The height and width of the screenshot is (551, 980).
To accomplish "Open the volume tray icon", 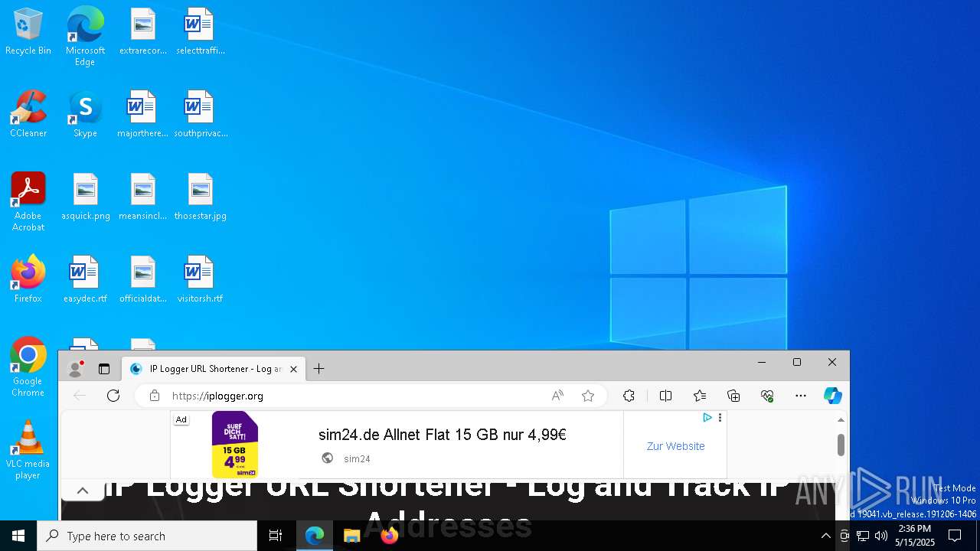I will (881, 536).
